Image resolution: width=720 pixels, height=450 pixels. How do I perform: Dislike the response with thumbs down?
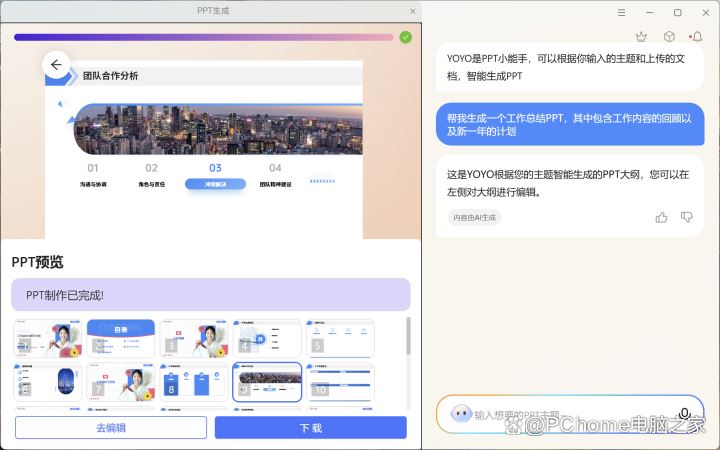point(687,217)
